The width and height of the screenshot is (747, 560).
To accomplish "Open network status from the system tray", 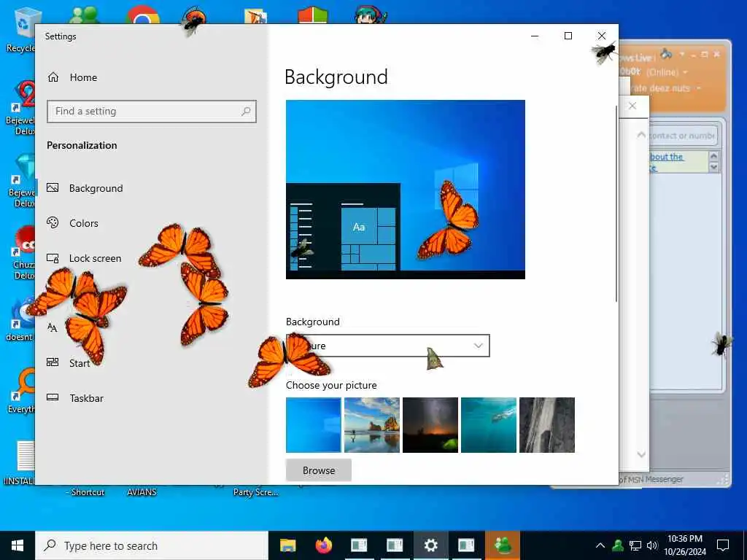I will [x=635, y=545].
